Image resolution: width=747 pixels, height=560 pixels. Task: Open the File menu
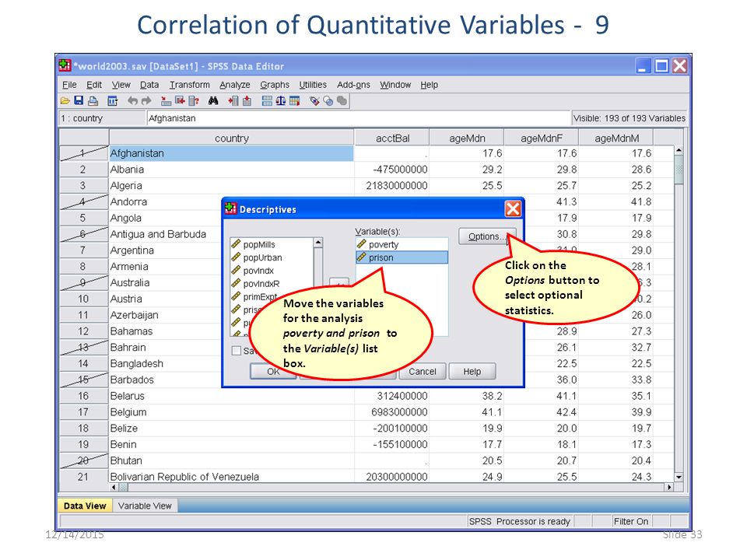click(x=69, y=85)
